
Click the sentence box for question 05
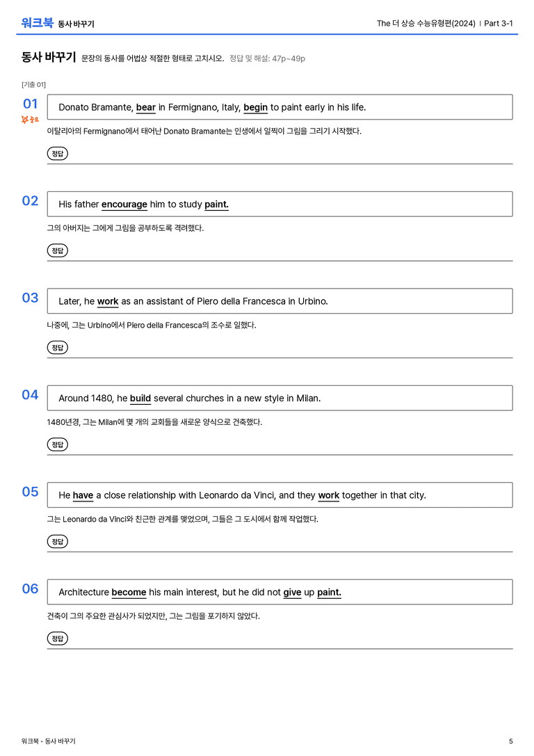click(x=280, y=494)
